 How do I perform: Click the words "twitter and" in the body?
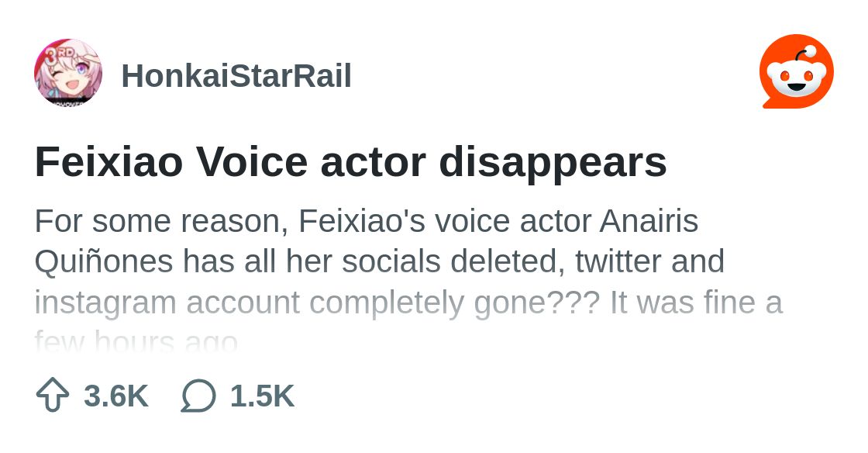[x=650, y=261]
